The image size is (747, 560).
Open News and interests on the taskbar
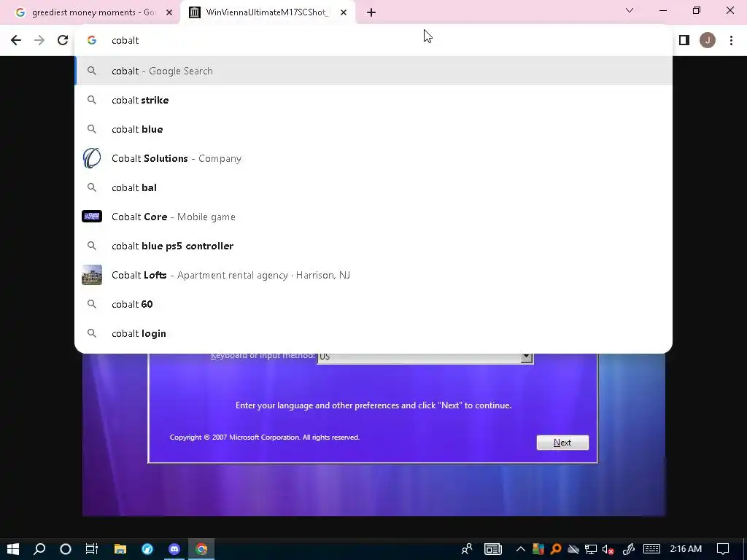pos(493,549)
